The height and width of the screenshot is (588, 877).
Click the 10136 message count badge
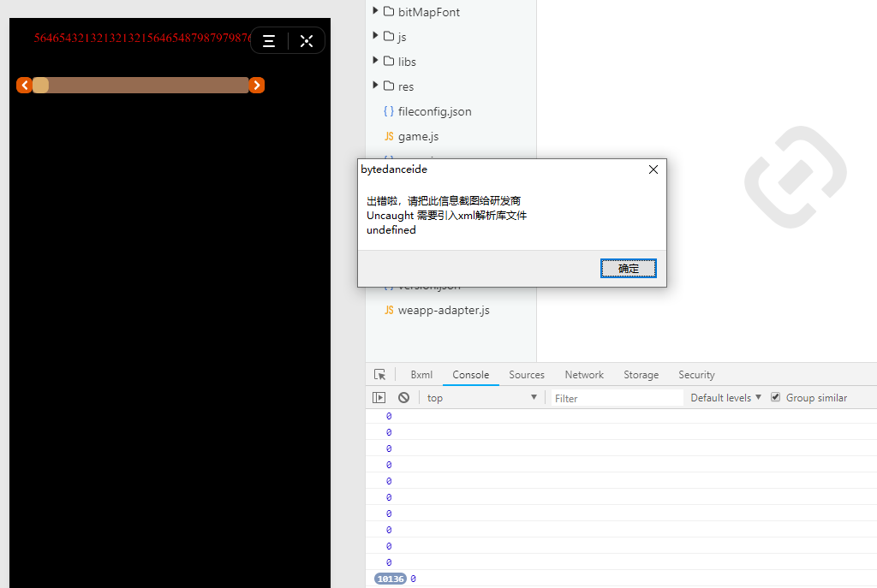[x=391, y=579]
